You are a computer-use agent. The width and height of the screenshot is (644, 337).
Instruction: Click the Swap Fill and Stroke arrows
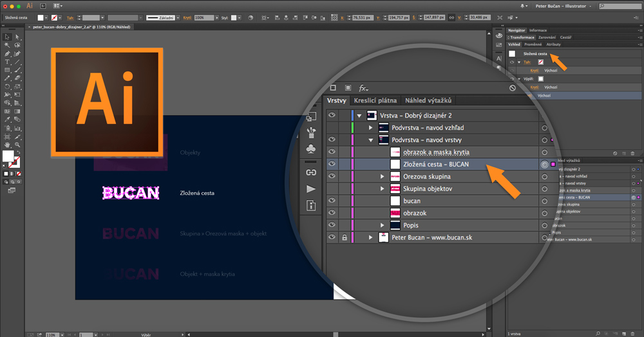point(18,152)
